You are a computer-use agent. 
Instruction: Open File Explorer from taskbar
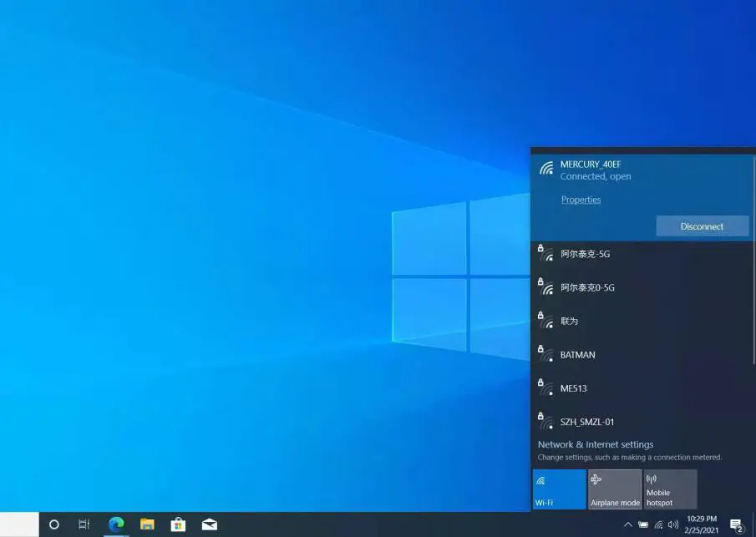[x=147, y=524]
